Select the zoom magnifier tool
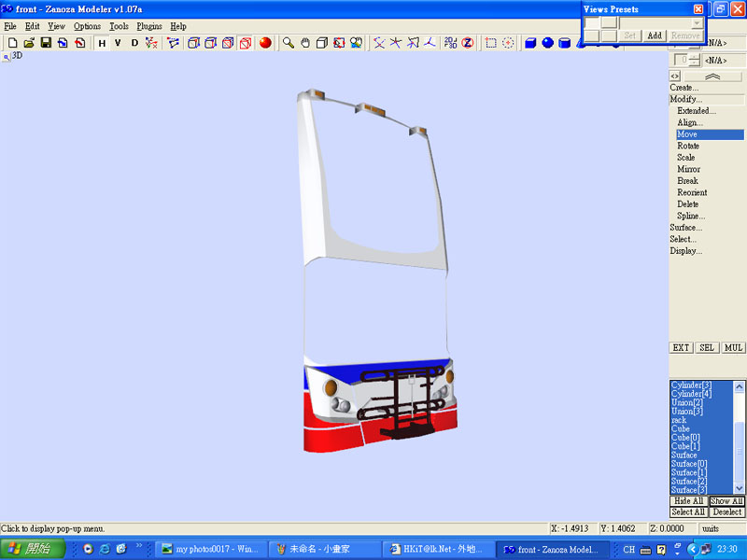Viewport: 747px width, 560px height. (289, 43)
